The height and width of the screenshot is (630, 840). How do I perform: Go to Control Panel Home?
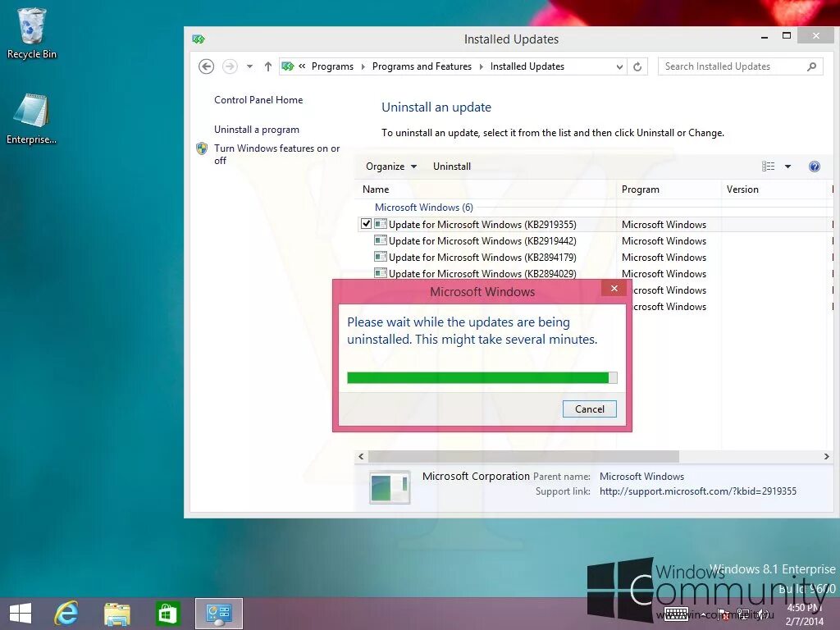(x=258, y=100)
